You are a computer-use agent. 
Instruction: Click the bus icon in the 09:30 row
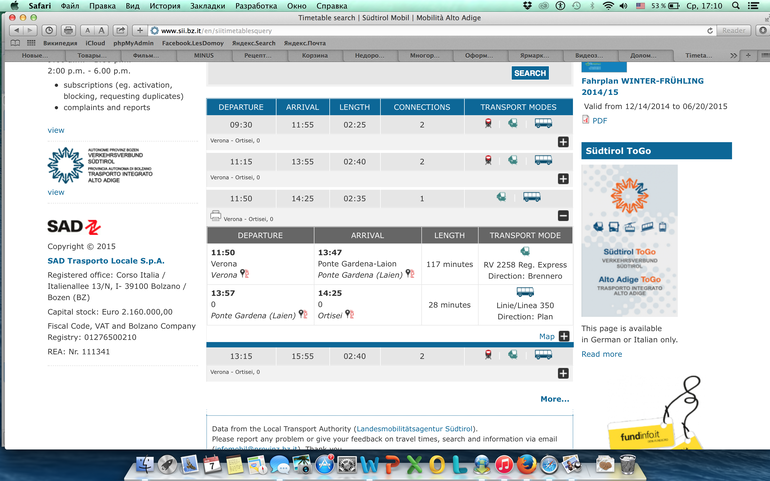click(x=543, y=123)
